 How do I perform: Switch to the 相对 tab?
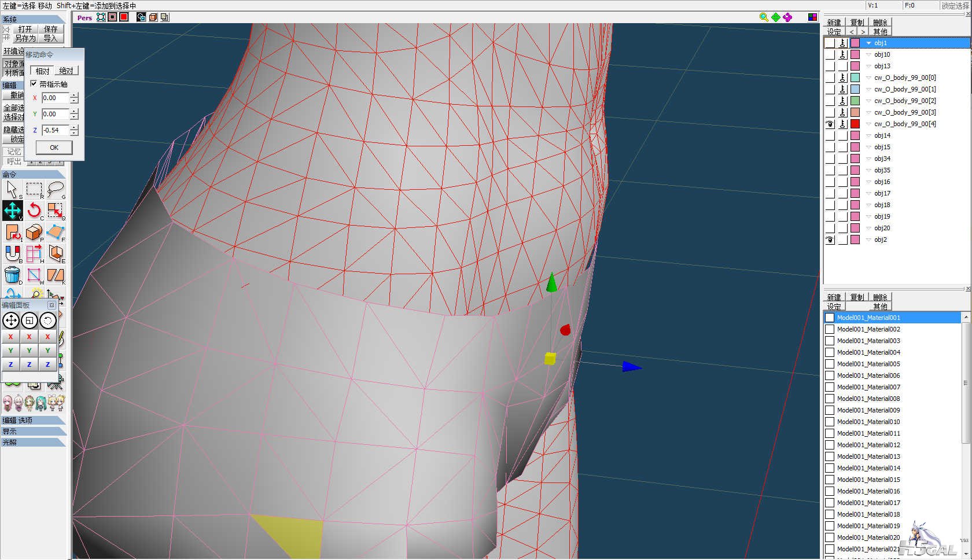[x=43, y=71]
